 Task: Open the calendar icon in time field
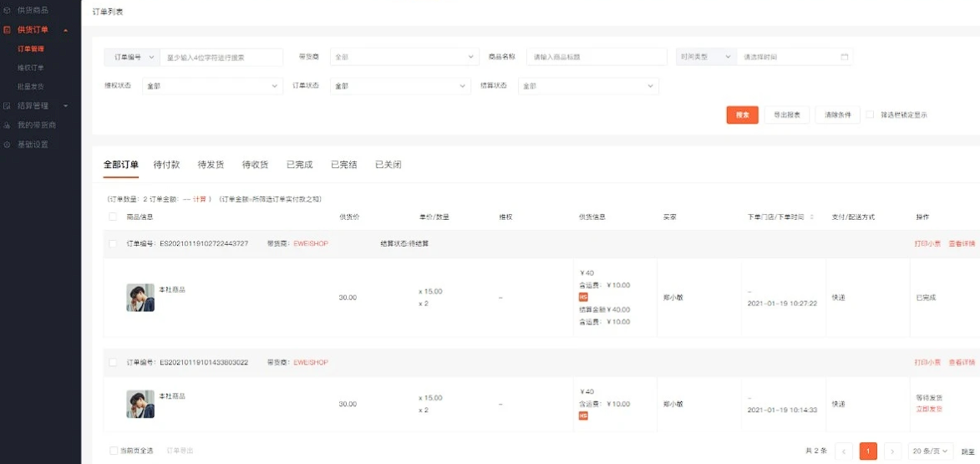click(845, 57)
